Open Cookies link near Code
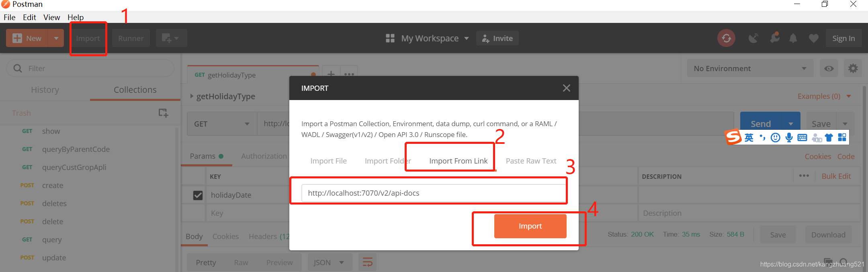The height and width of the screenshot is (272, 868). click(x=818, y=156)
